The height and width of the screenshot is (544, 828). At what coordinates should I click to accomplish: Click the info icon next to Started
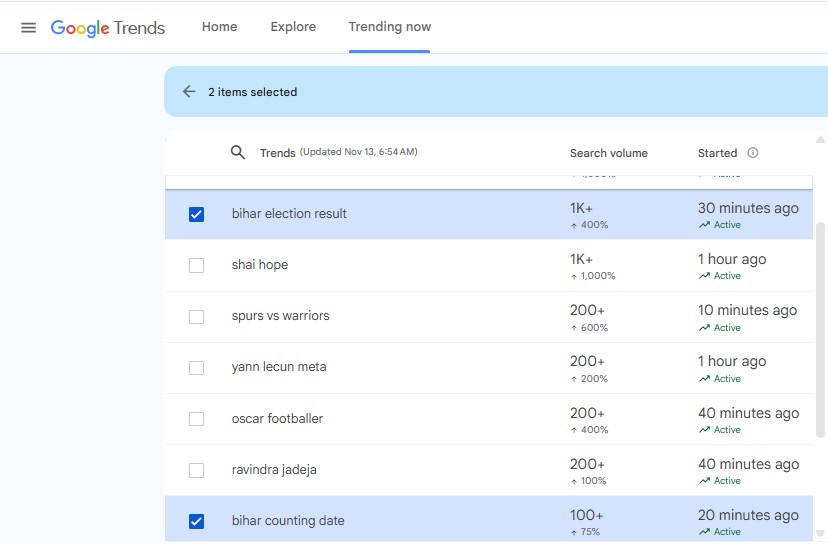(x=753, y=153)
